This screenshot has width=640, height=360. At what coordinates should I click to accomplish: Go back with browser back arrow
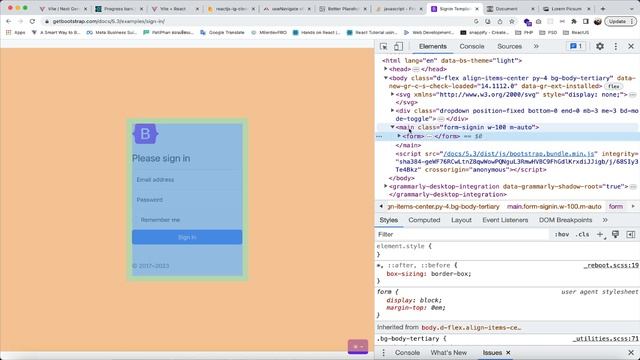click(x=9, y=21)
